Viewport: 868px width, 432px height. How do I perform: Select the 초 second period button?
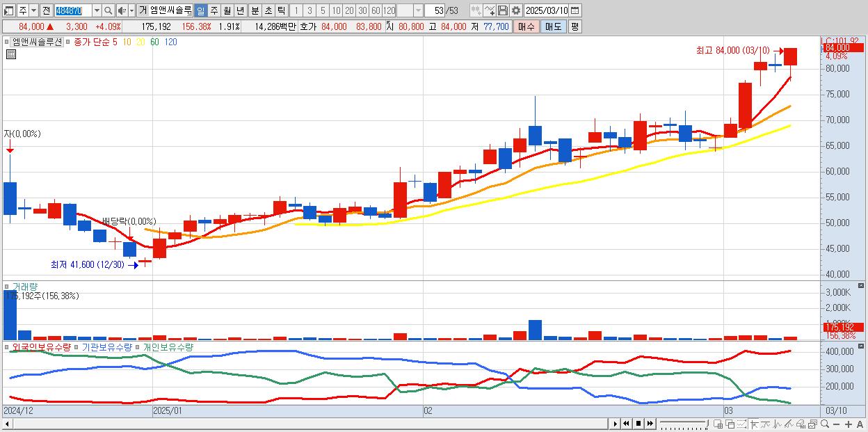[268, 10]
